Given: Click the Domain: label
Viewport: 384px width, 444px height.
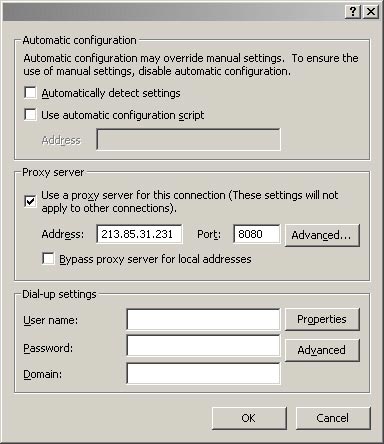Looking at the screenshot, I should (x=42, y=374).
